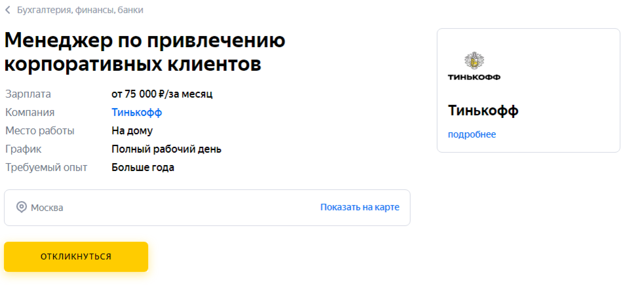Click the Место работы label
This screenshot has width=644, height=285.
[40, 131]
